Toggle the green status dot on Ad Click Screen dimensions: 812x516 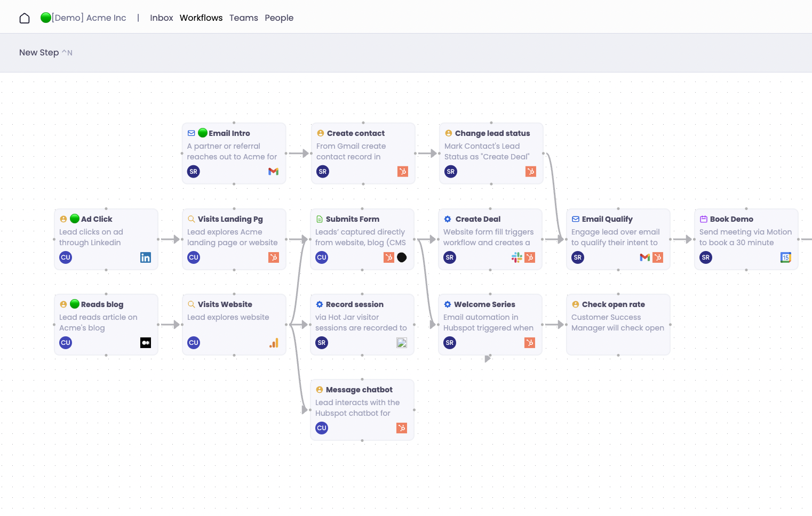[73, 219]
